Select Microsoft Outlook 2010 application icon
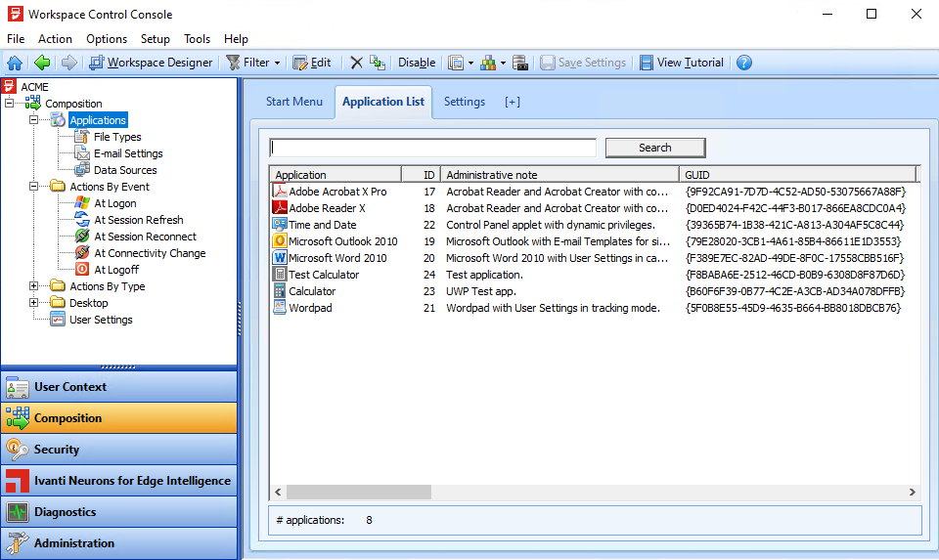 coord(279,241)
